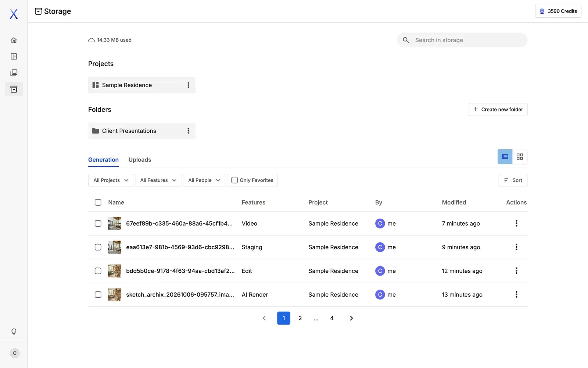Screen dimensions: 588x368
Task: Click the pagination ellipsis
Action: pyautogui.click(x=316, y=319)
